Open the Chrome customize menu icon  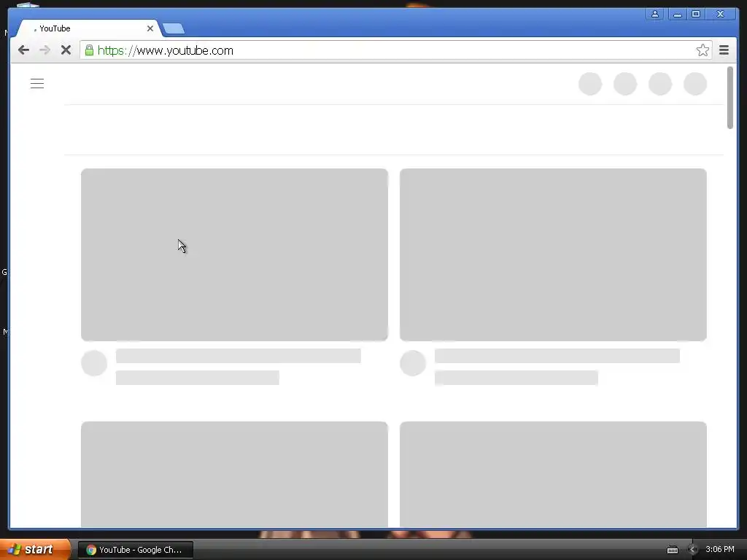pyautogui.click(x=724, y=50)
